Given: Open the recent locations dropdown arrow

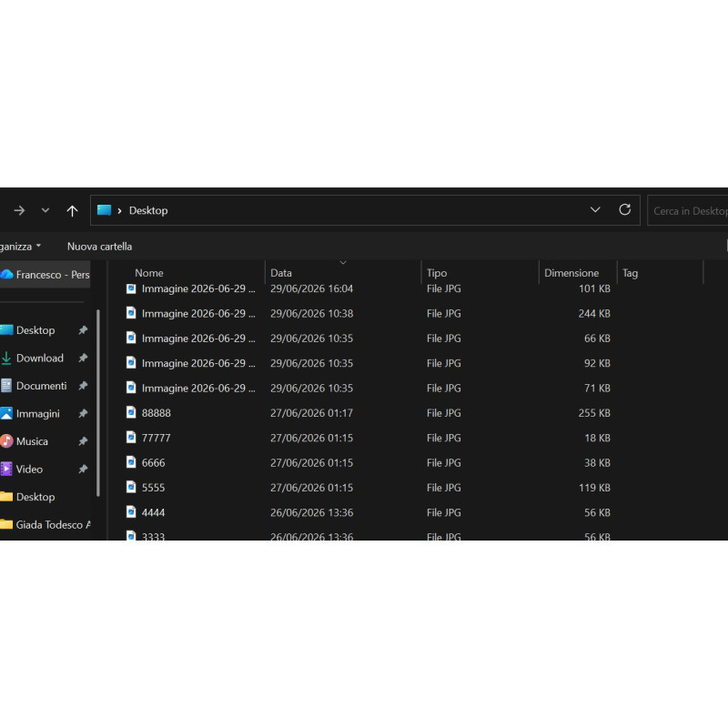Looking at the screenshot, I should (45, 210).
